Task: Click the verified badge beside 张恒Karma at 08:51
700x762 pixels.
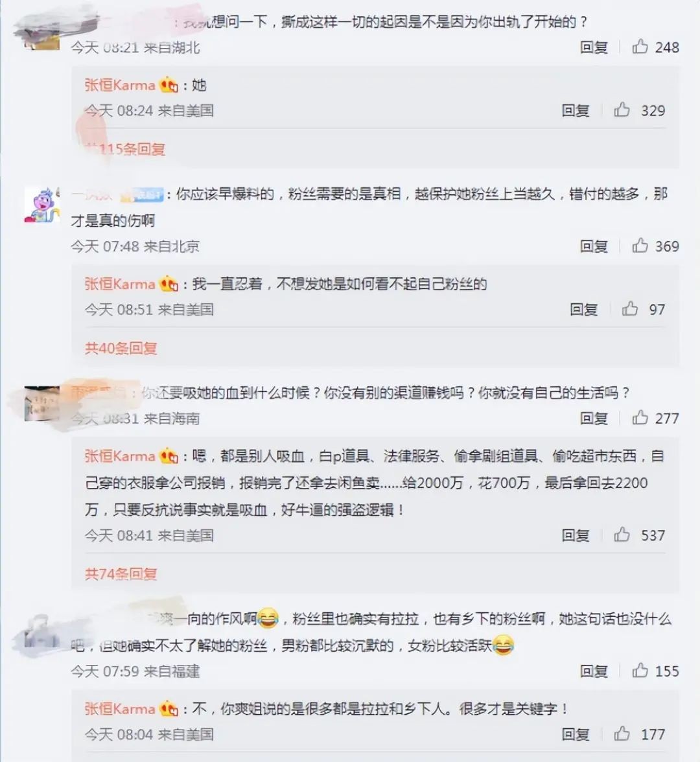Action: [x=169, y=283]
